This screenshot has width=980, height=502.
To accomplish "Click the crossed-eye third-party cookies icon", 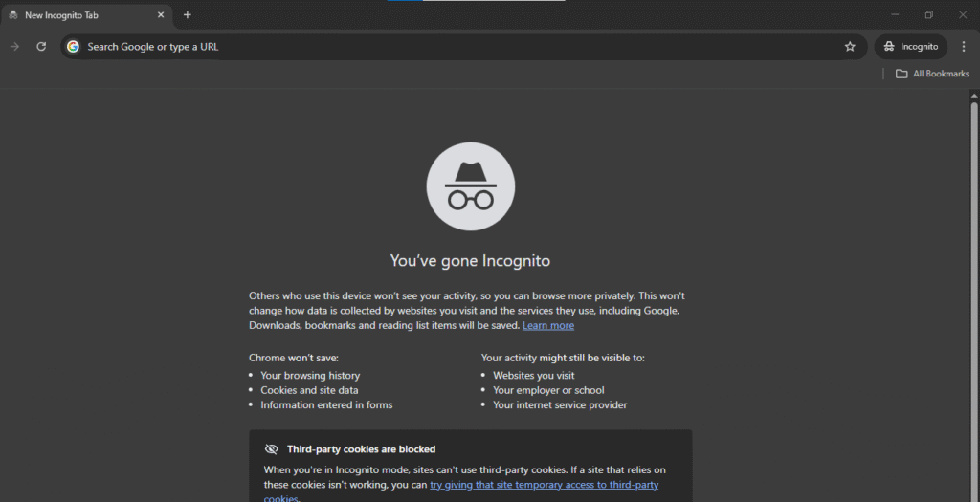I will (x=271, y=449).
